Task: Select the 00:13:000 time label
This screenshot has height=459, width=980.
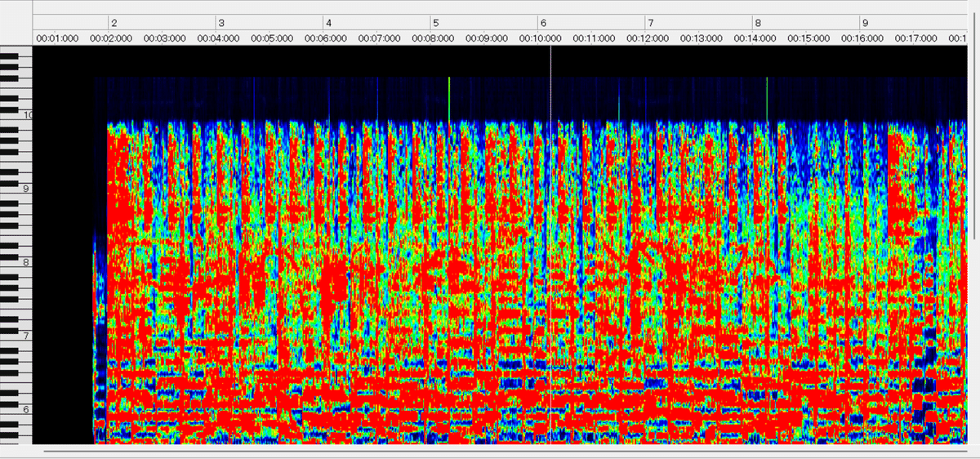Action: click(702, 38)
